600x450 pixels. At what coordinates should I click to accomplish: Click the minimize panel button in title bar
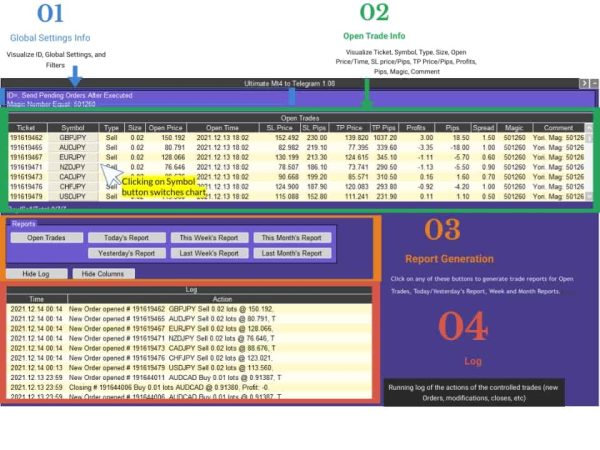coord(594,84)
